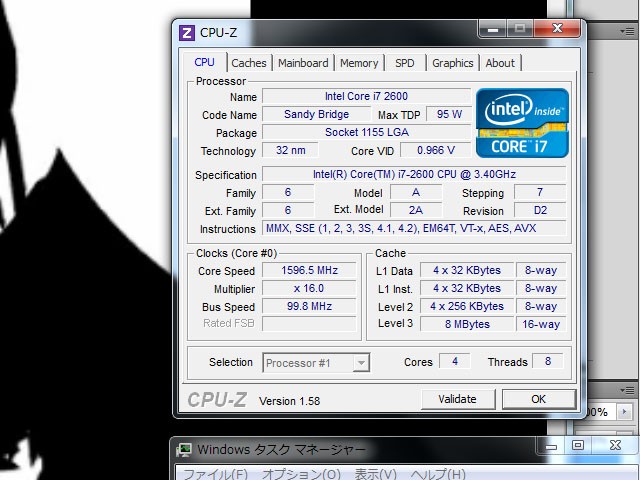The image size is (640, 480).
Task: Open the ファイル(F) menu in Task Manager
Action: [215, 473]
